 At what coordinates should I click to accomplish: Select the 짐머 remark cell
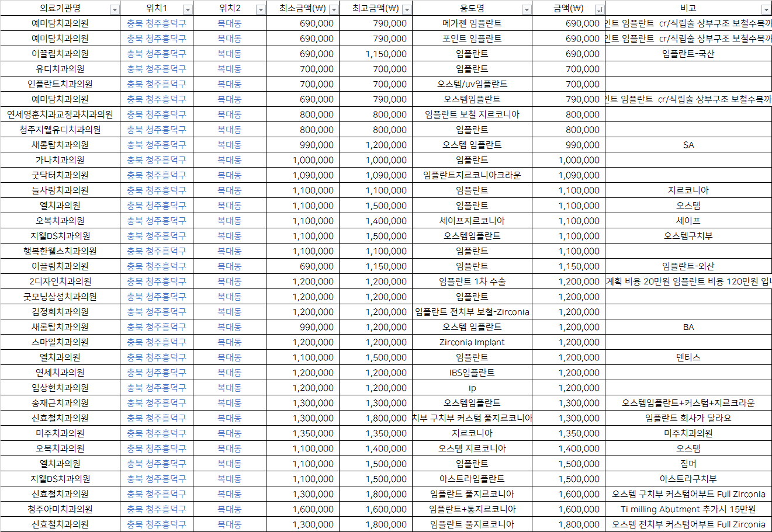(688, 464)
